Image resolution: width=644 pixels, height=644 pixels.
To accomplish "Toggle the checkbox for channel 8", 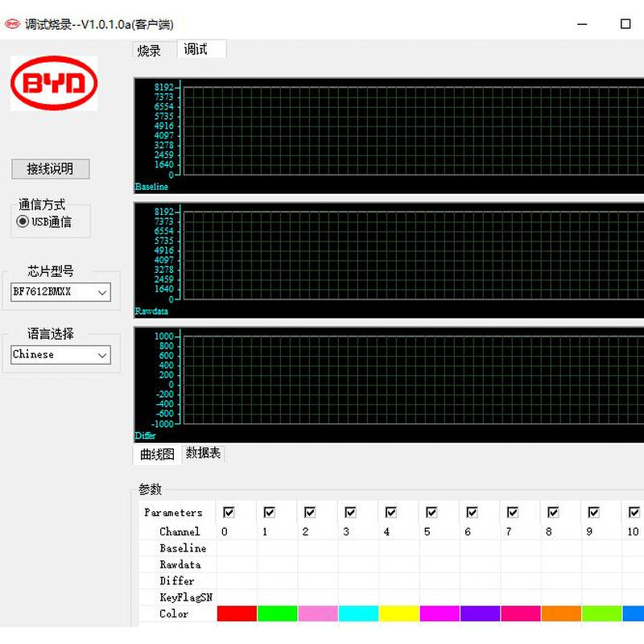I will pyautogui.click(x=553, y=512).
